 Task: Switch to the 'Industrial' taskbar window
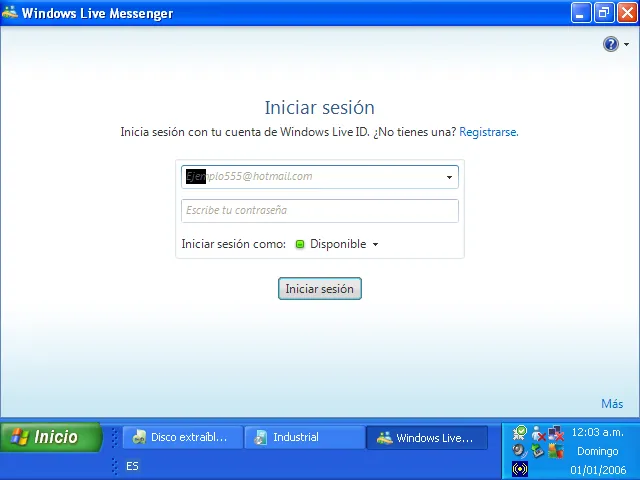(304, 437)
